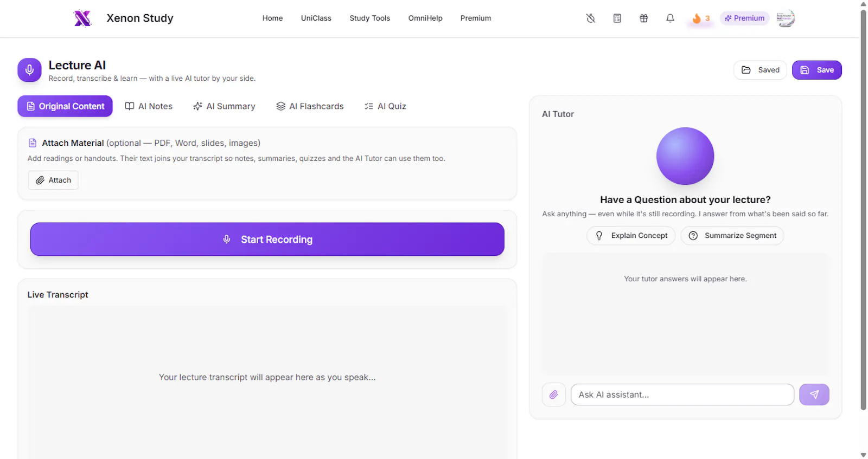Save the current lecture
Image resolution: width=868 pixels, height=459 pixels.
click(817, 70)
